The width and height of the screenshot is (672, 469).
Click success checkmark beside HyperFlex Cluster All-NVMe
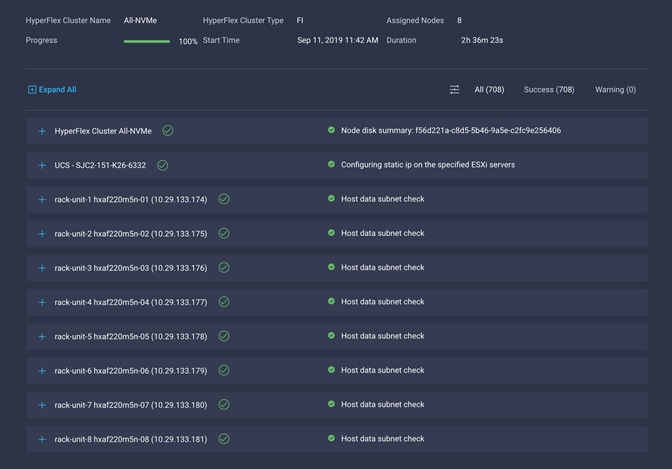pyautogui.click(x=168, y=130)
